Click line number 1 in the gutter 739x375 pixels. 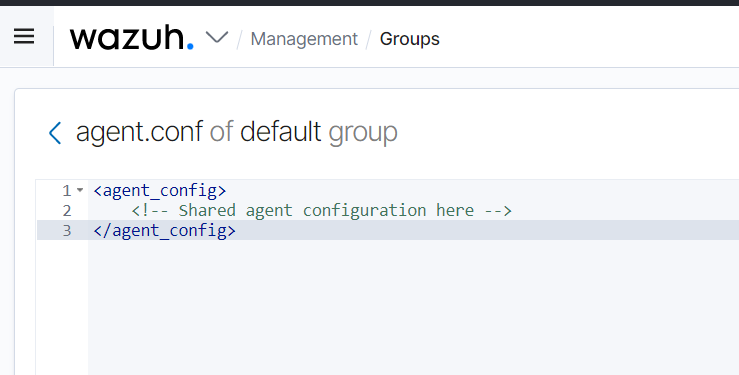pyautogui.click(x=66, y=191)
